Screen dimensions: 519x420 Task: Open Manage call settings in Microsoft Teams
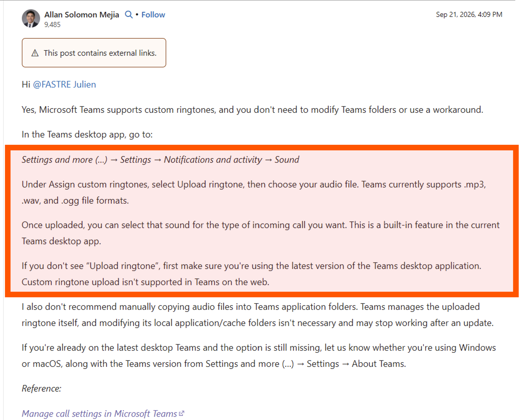point(99,414)
